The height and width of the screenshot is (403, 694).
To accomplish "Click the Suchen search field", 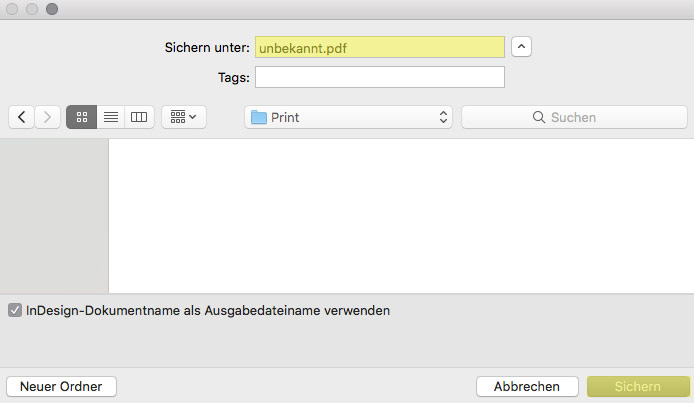I will (574, 117).
